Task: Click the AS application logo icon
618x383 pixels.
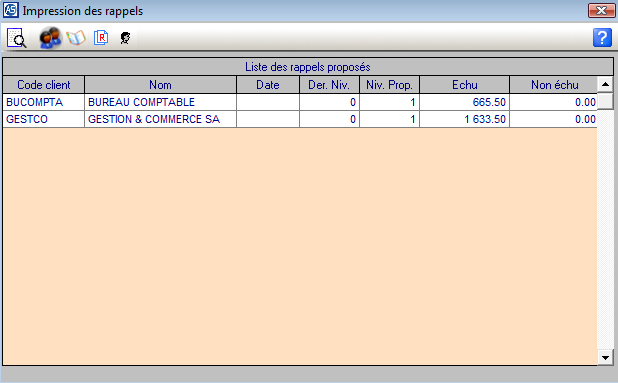Action: coord(11,10)
